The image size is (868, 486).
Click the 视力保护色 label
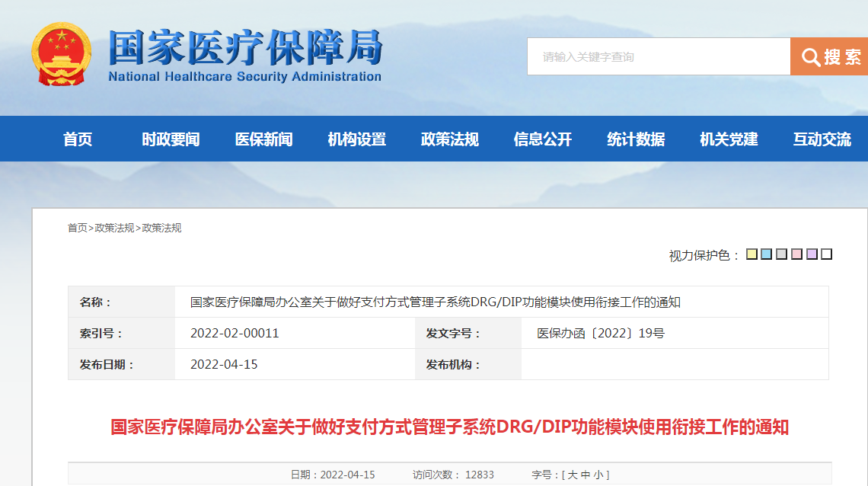coord(704,255)
